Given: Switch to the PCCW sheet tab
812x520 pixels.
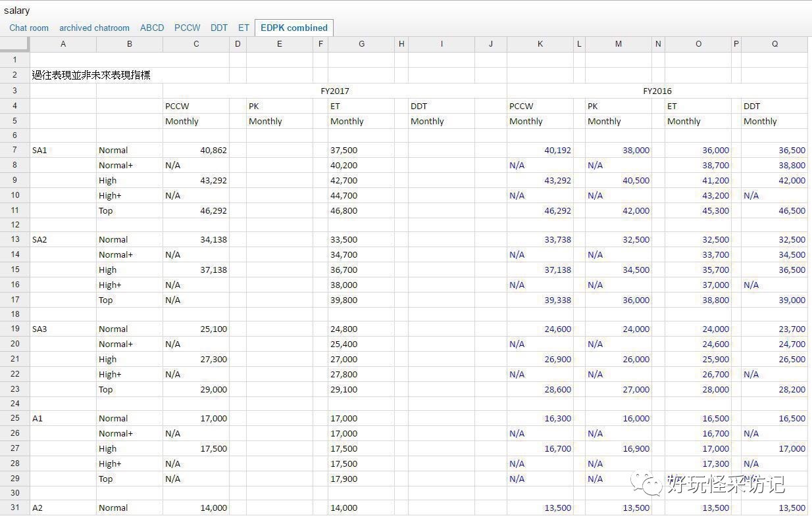Looking at the screenshot, I should (x=188, y=28).
